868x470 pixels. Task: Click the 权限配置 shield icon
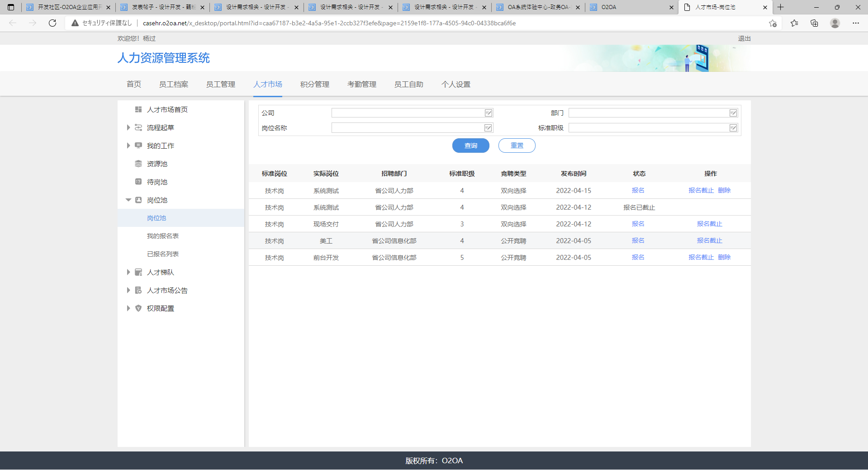click(138, 308)
